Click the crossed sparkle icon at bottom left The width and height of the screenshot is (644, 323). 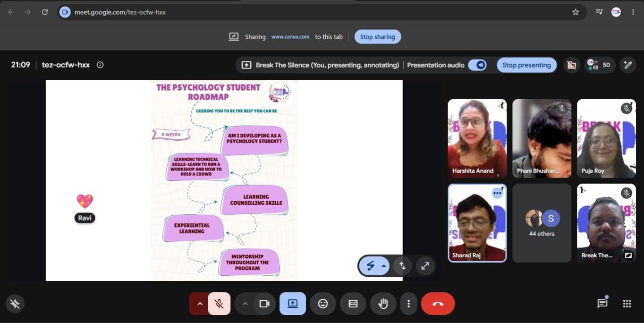(15, 304)
